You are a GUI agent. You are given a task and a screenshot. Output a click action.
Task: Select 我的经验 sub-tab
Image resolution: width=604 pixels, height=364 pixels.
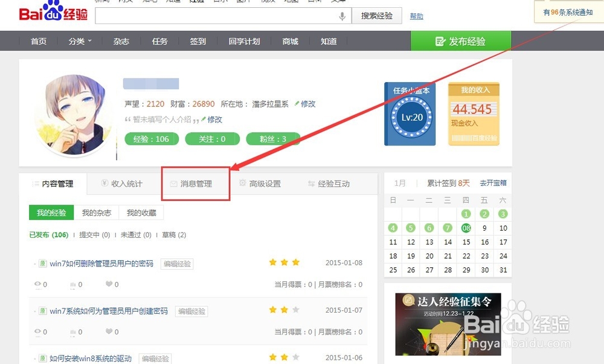point(51,212)
